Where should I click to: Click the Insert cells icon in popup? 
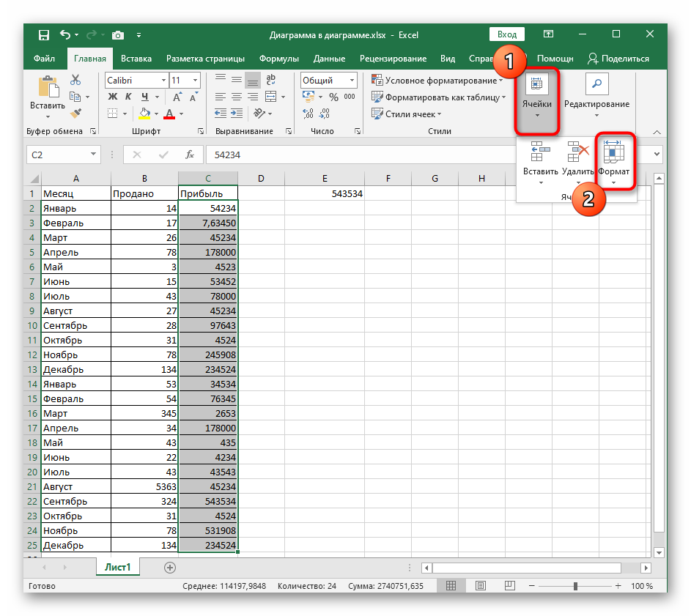click(x=540, y=152)
